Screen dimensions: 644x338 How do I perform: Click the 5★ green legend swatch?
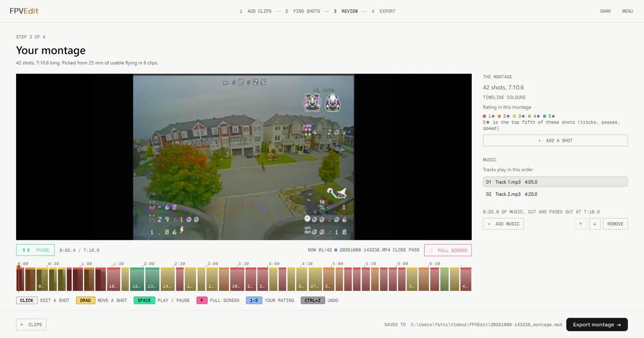545,116
